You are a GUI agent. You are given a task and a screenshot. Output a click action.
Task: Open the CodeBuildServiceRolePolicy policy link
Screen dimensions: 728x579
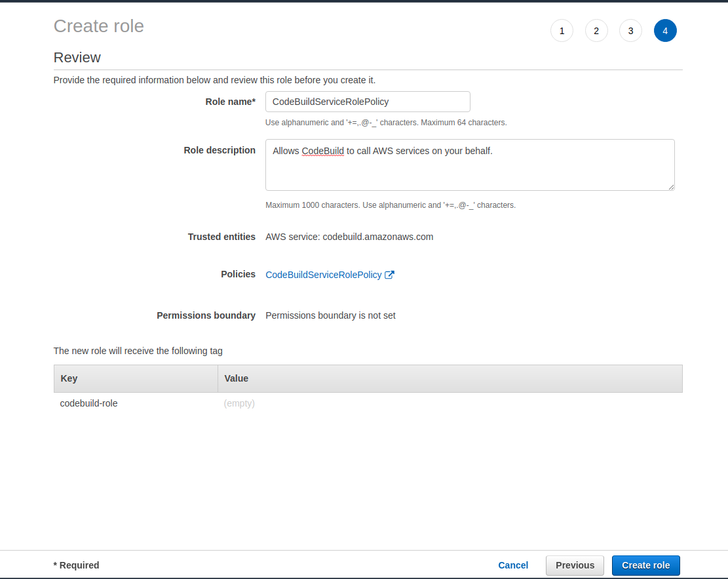(x=324, y=275)
